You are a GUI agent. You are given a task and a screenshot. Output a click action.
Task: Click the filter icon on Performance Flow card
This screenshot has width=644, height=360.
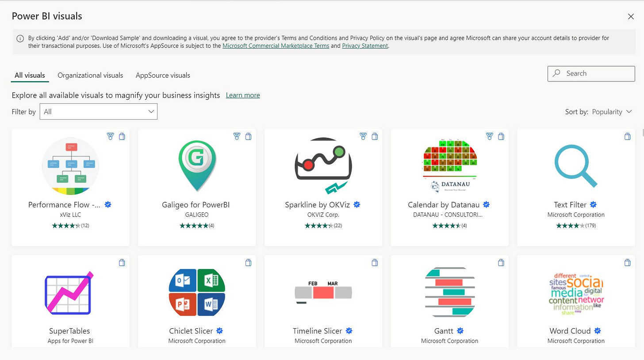111,136
